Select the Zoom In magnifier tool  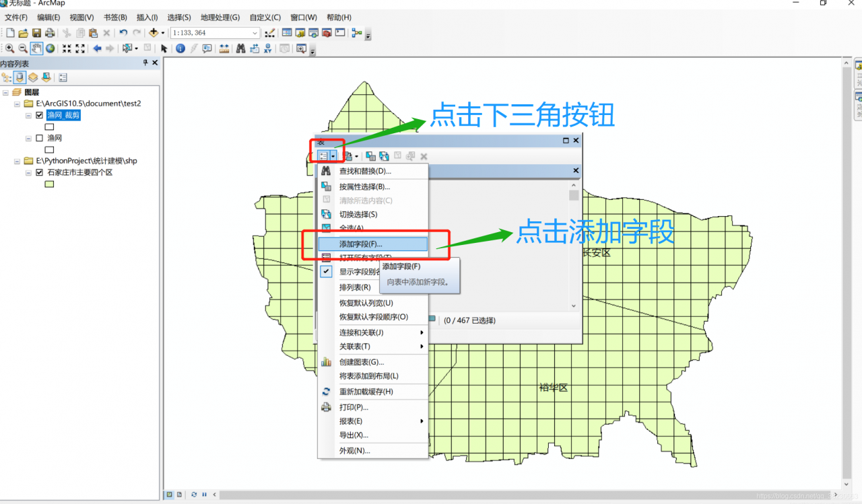(9, 48)
